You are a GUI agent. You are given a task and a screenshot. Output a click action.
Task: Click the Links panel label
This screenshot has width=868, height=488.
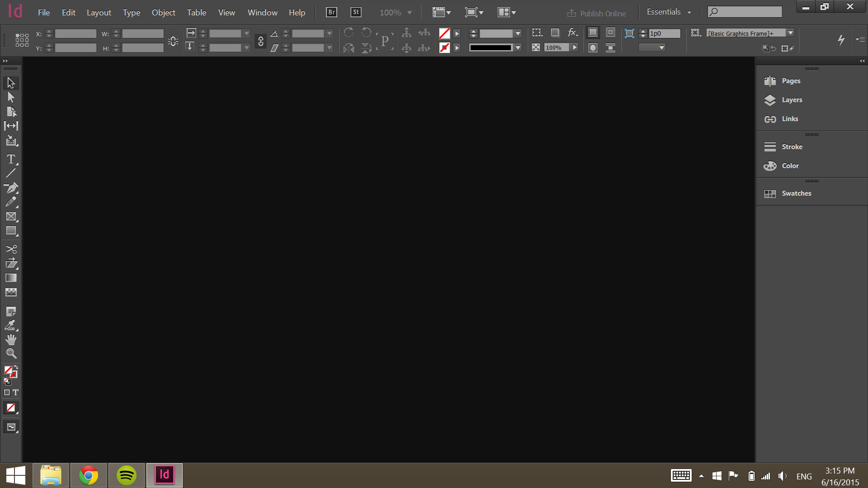point(790,118)
